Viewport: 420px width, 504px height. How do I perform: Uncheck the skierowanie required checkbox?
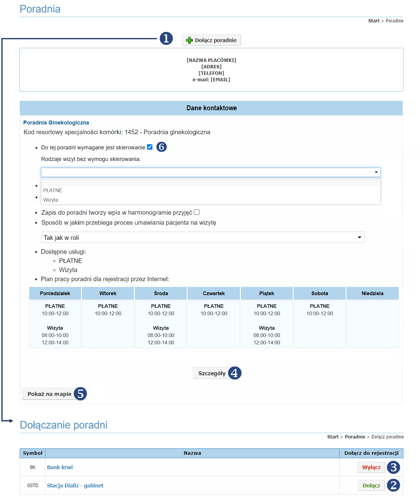coord(150,147)
